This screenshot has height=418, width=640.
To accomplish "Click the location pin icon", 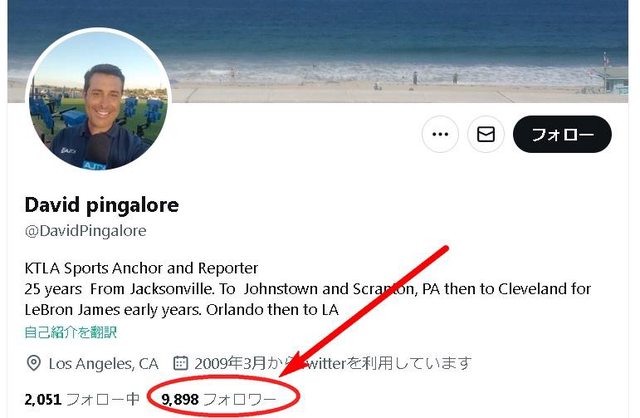I will [x=33, y=363].
